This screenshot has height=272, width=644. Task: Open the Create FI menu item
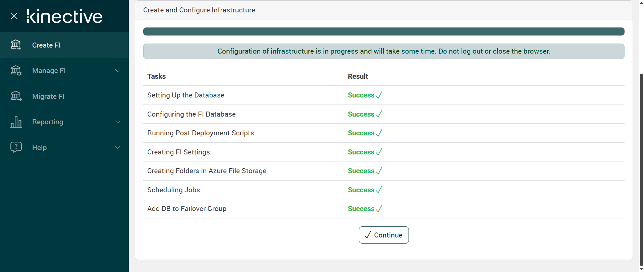(x=46, y=45)
